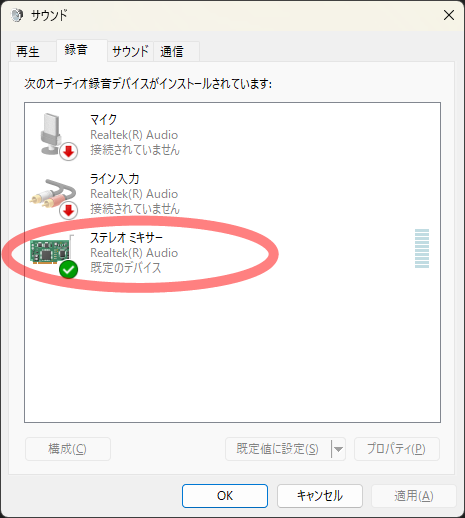This screenshot has height=518, width=465.
Task: Select the ステレオ ミキサー sound card icon
Action: coord(52,252)
